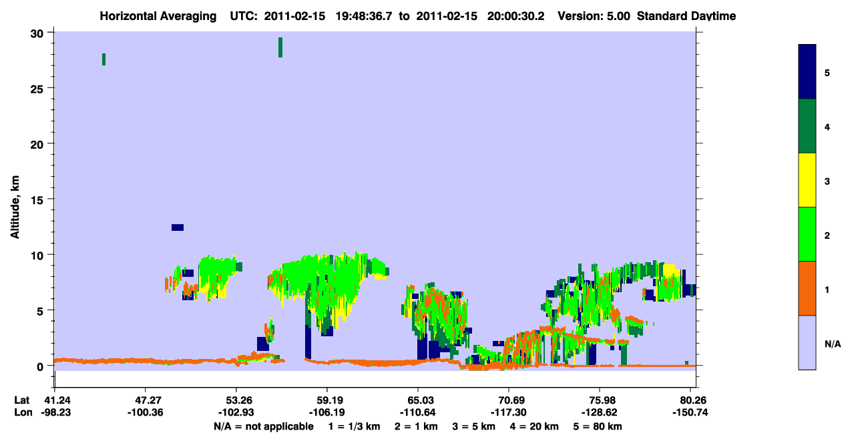Click the orange level 1 color swatch

pyautogui.click(x=807, y=288)
